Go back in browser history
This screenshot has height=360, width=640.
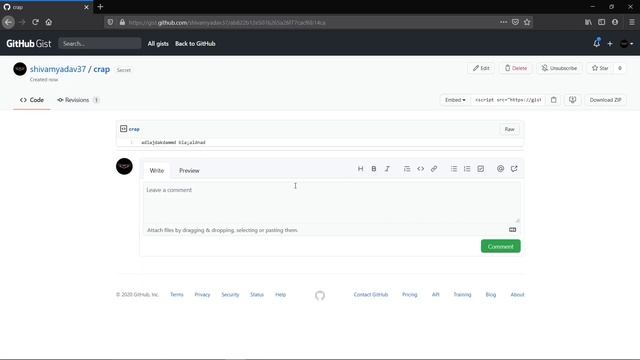pos(8,22)
